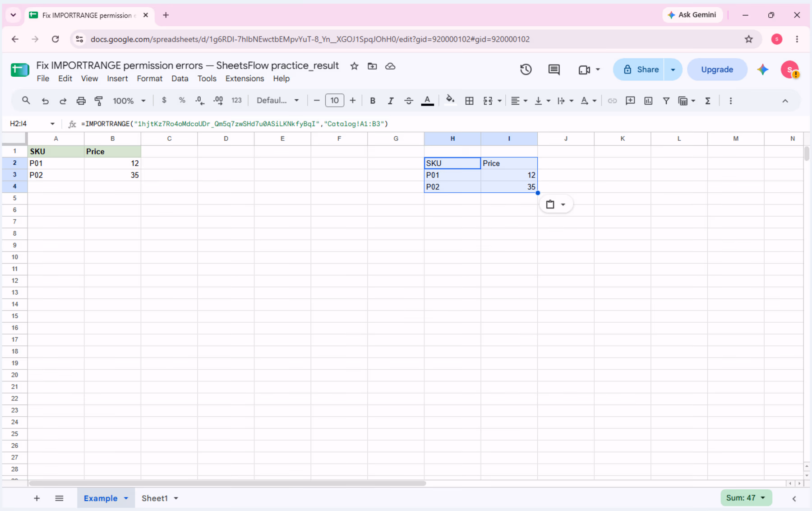Viewport: 812px width, 511px height.
Task: Click the Ask Gemini button
Action: [692, 15]
